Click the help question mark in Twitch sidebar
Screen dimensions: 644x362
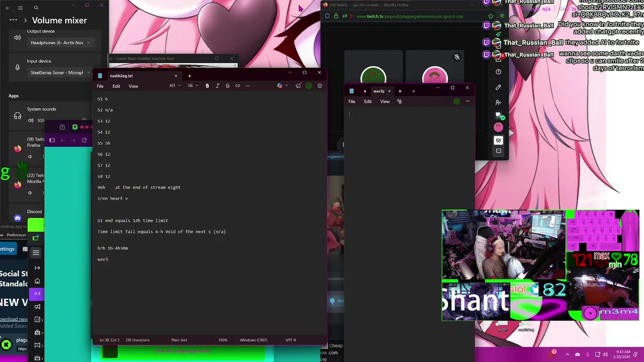[x=498, y=72]
